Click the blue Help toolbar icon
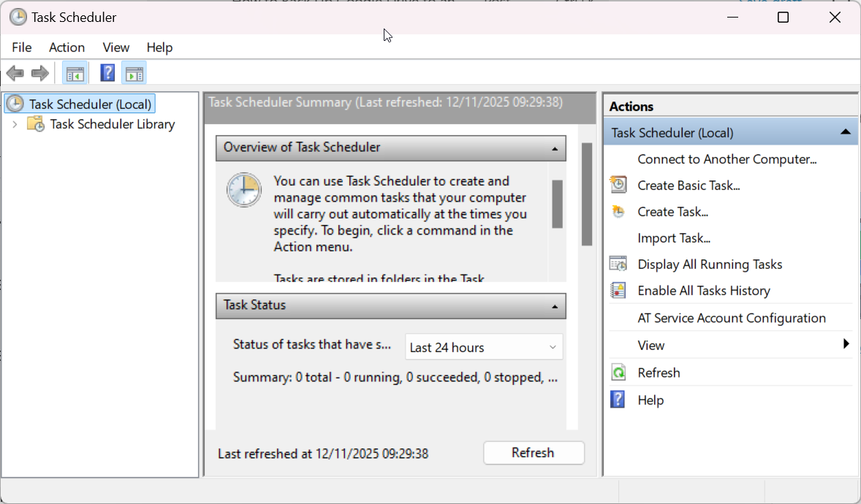Viewport: 861px width, 504px height. tap(107, 73)
